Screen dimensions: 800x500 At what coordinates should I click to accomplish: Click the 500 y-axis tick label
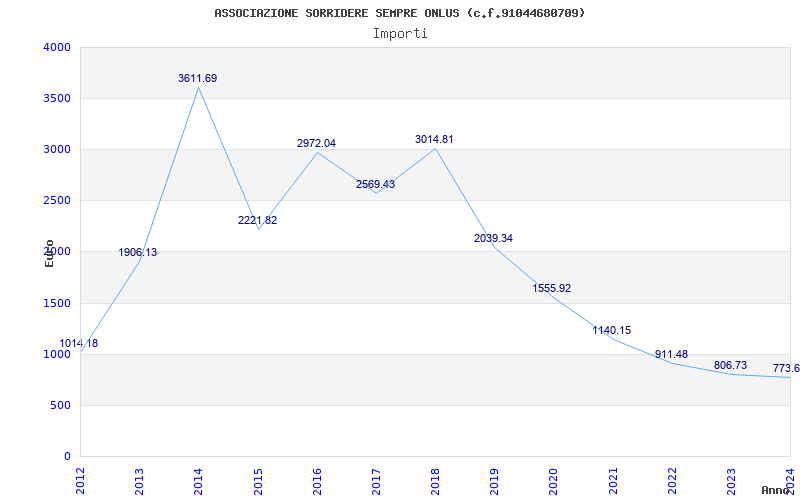[61, 406]
